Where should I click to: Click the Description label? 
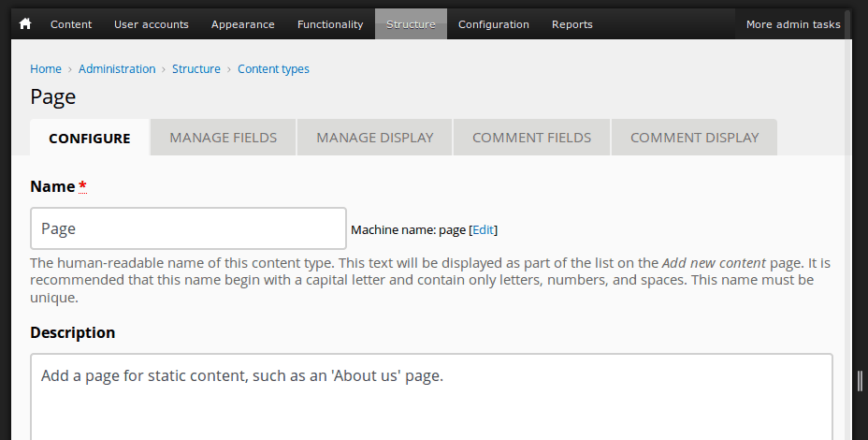(x=73, y=332)
